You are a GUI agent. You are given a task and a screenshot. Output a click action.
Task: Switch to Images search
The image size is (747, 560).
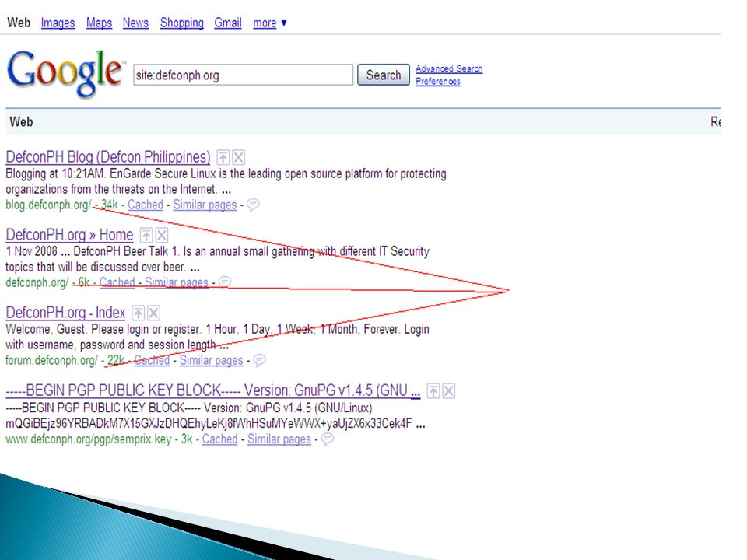click(58, 23)
